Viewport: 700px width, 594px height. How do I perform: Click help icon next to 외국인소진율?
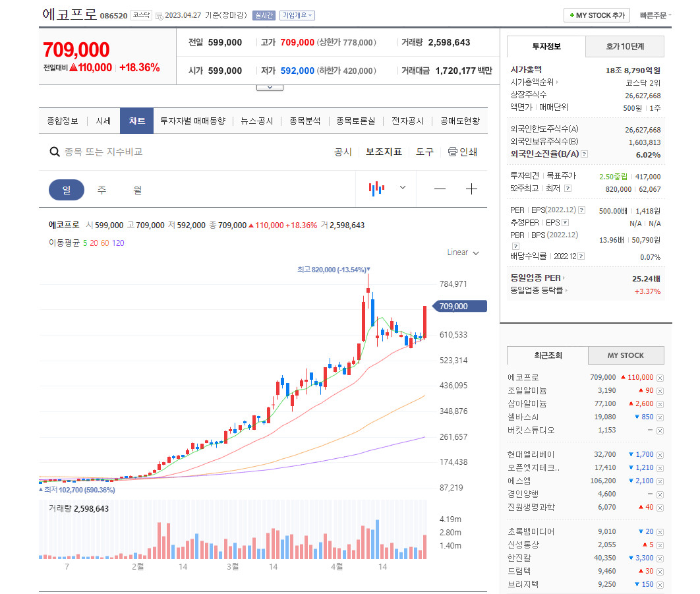585,154
